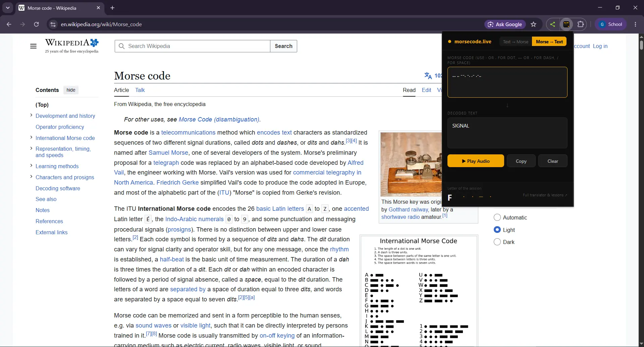Open a new browser tab
This screenshot has width=644, height=347.
[x=112, y=8]
